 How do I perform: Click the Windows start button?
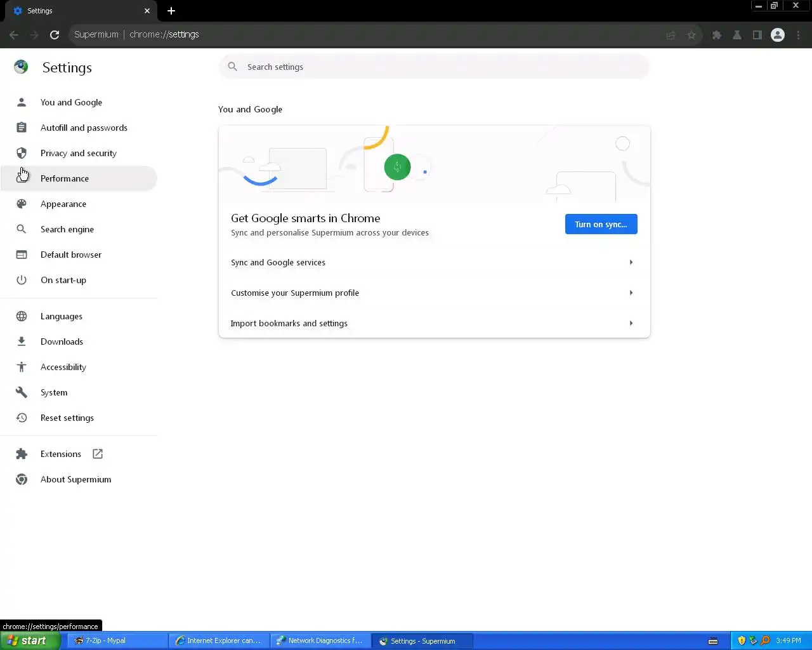click(x=30, y=640)
